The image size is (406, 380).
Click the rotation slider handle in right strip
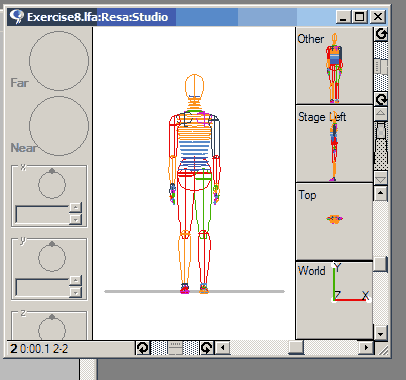pos(381,66)
